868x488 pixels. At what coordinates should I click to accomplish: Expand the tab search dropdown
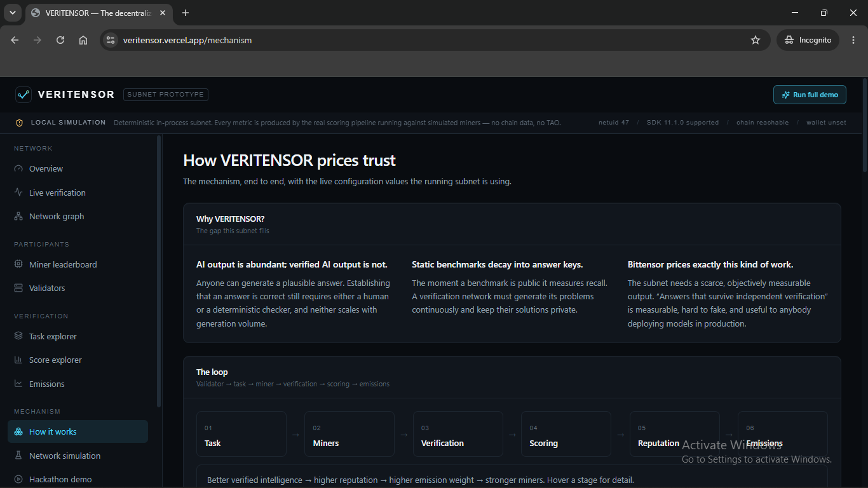(12, 13)
